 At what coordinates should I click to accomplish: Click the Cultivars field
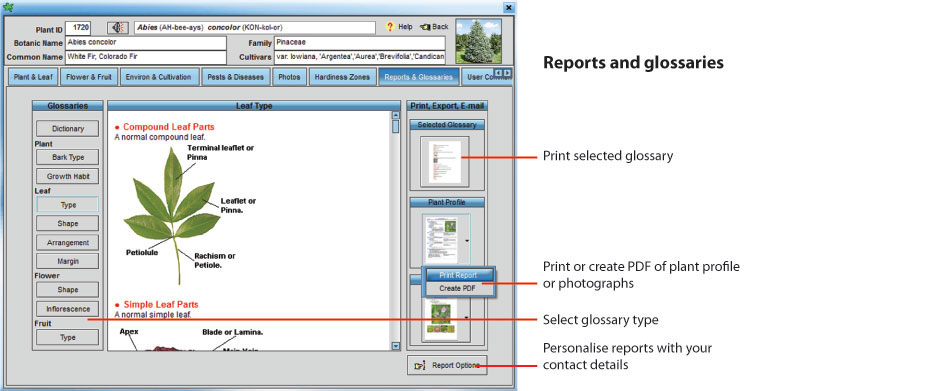click(x=360, y=58)
